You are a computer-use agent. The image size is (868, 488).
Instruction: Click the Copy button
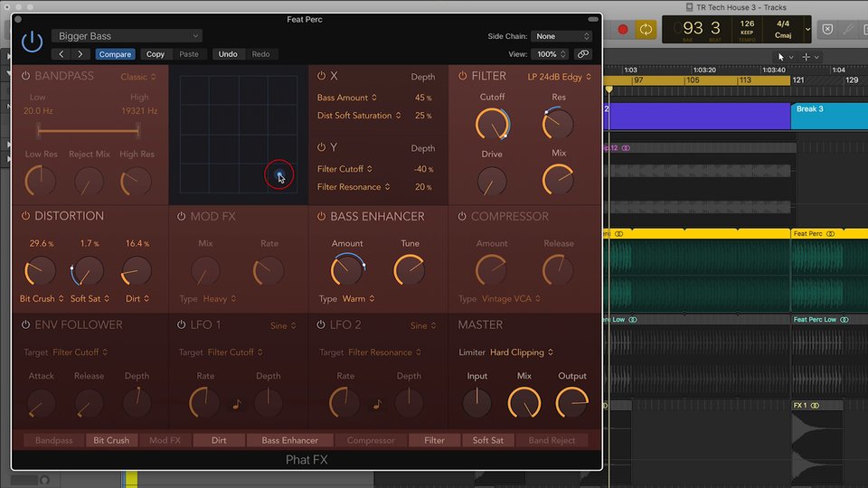[155, 54]
